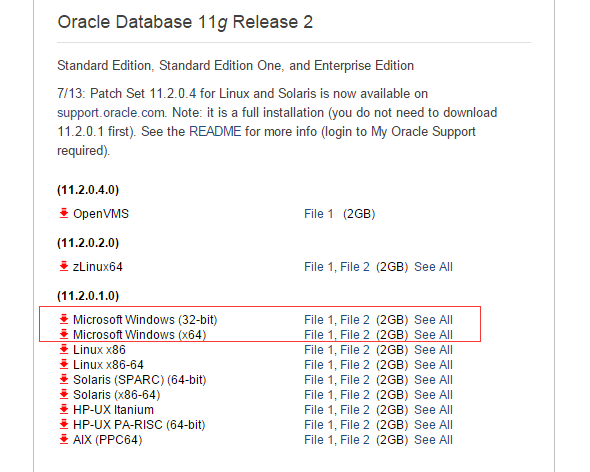Click download icon beside Microsoft Windows (32-bit)
This screenshot has width=590, height=472.
click(x=64, y=319)
